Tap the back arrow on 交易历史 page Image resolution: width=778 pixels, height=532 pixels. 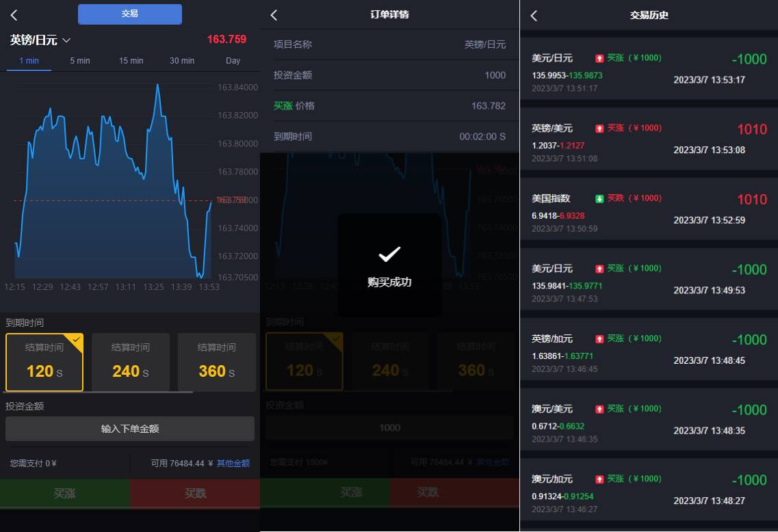[534, 15]
